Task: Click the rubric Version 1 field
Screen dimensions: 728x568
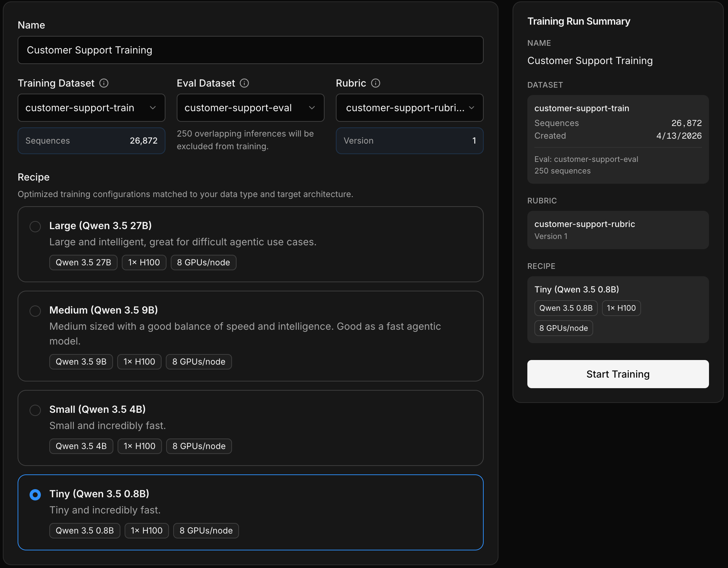Action: (410, 141)
